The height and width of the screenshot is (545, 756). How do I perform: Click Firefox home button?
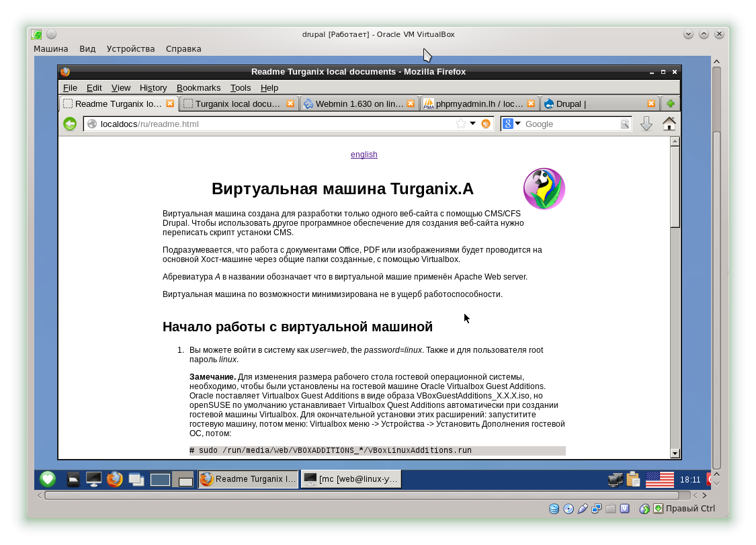point(669,124)
